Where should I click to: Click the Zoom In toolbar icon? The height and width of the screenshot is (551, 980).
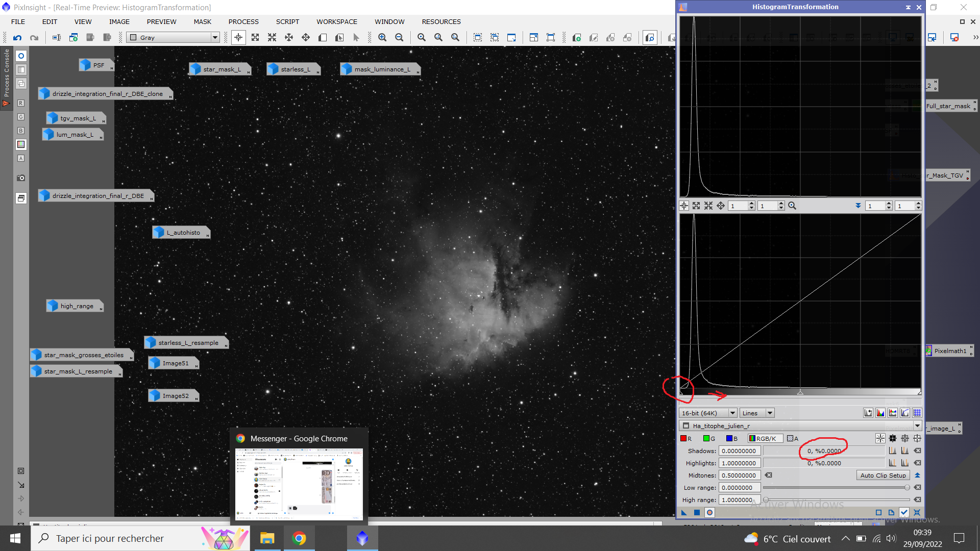click(382, 38)
